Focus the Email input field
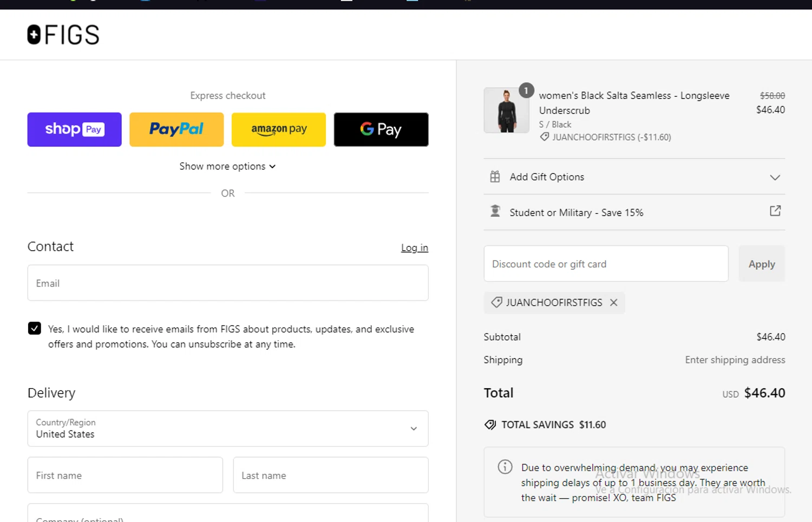 tap(228, 283)
